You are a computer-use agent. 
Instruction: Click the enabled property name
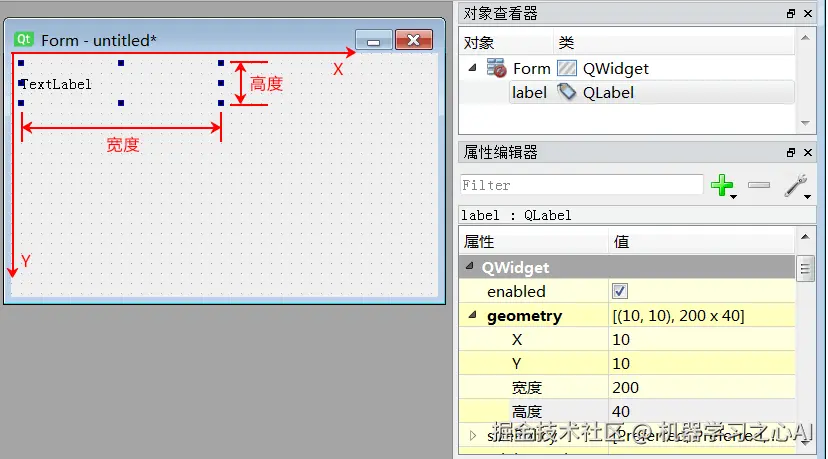tap(516, 292)
